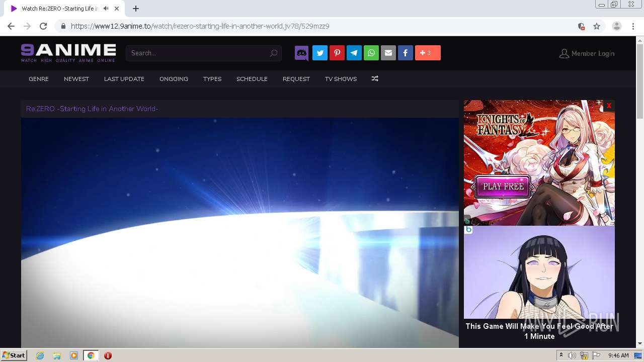Open SCHEDULE page

(x=252, y=79)
